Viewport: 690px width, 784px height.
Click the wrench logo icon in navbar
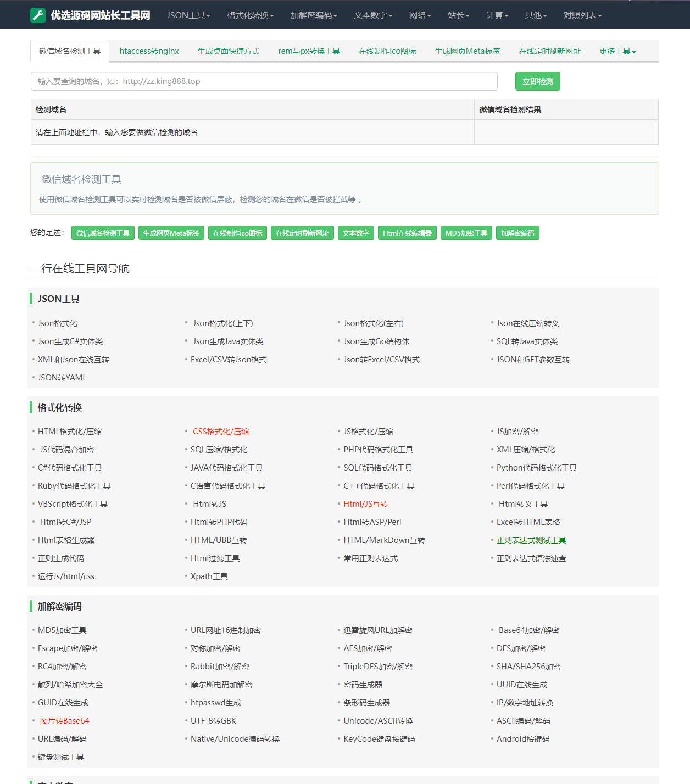pos(37,15)
